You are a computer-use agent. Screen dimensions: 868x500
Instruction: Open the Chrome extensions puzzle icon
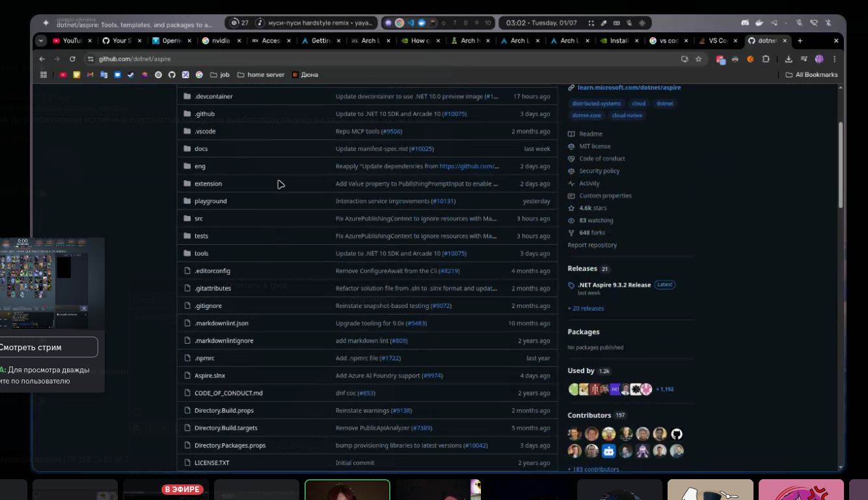pos(765,59)
